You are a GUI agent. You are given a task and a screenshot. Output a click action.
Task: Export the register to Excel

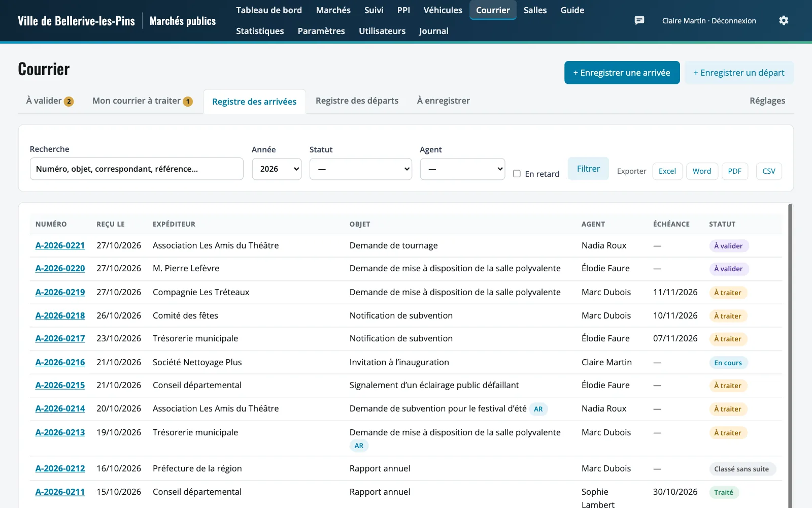tap(667, 171)
